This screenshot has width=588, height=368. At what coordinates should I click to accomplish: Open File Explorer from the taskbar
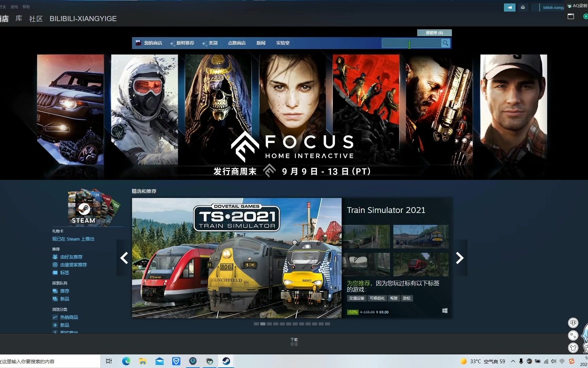[143, 361]
